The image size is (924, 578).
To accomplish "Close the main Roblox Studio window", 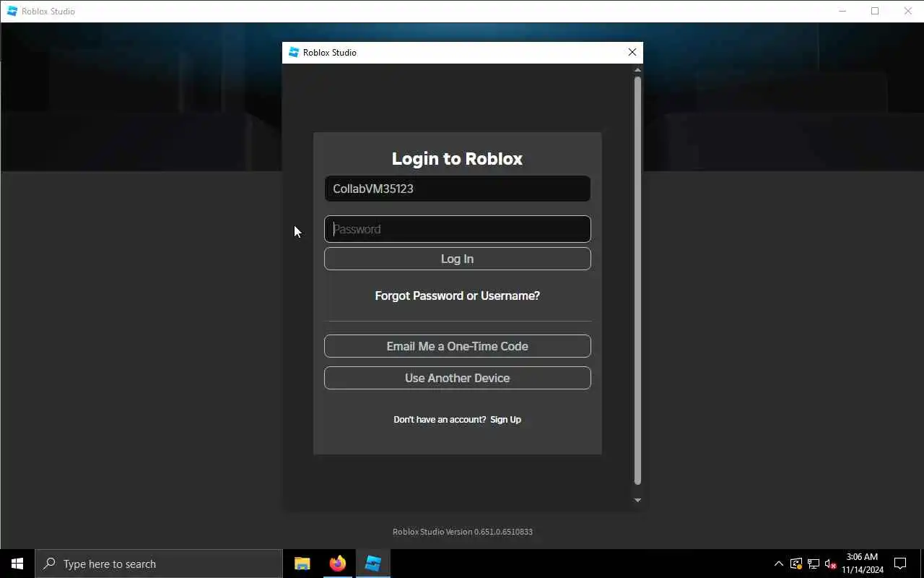I will (908, 11).
